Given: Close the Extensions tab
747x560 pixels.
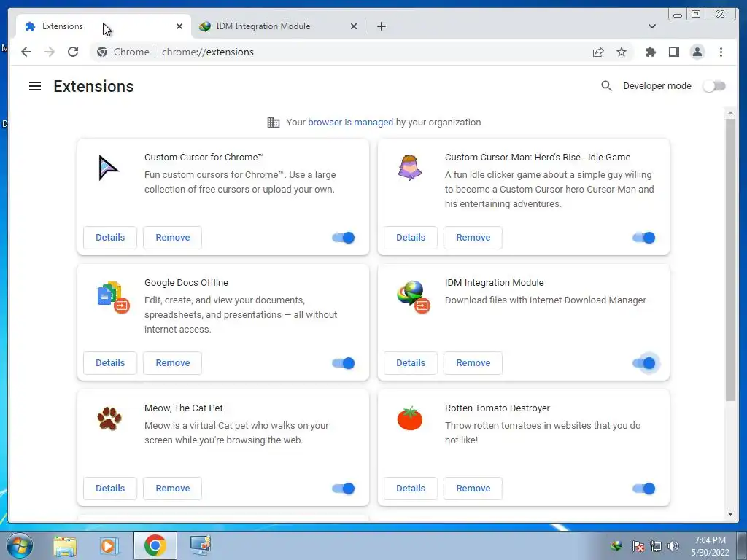Looking at the screenshot, I should click(179, 26).
